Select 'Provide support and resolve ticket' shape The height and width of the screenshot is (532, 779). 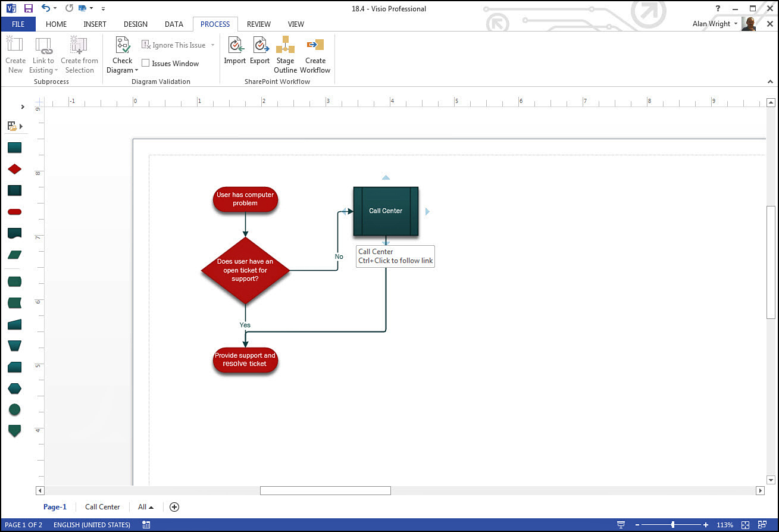pyautogui.click(x=245, y=360)
